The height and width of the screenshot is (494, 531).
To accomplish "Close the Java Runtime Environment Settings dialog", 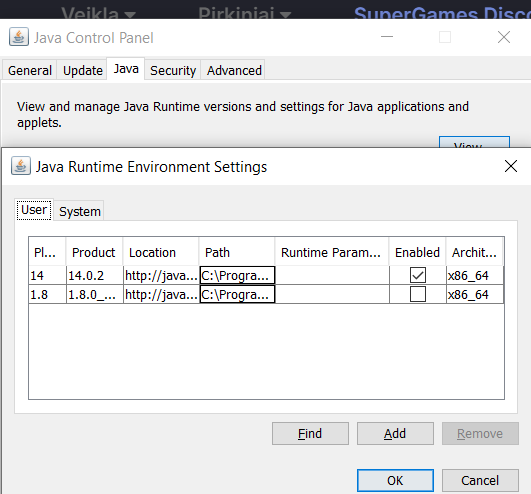I will tap(511, 166).
